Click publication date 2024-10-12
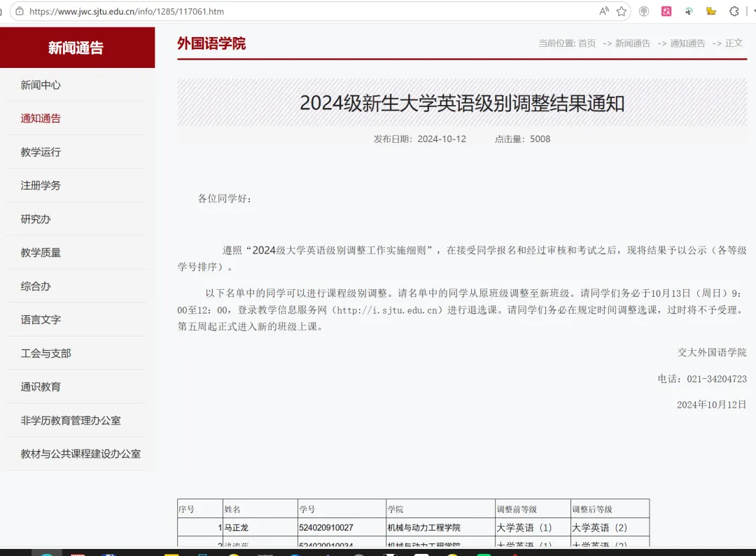 [x=442, y=139]
